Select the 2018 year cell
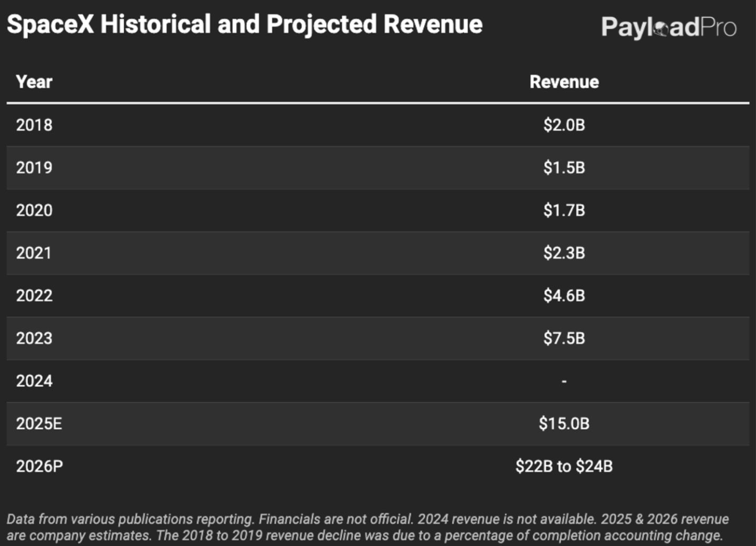 point(34,125)
